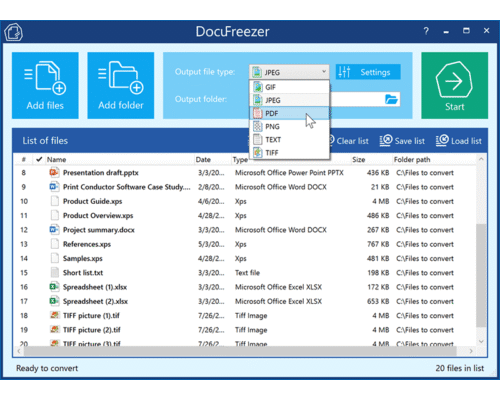This screenshot has width=500, height=400.
Task: Click horizontal scroll left arrow
Action: (x=19, y=351)
